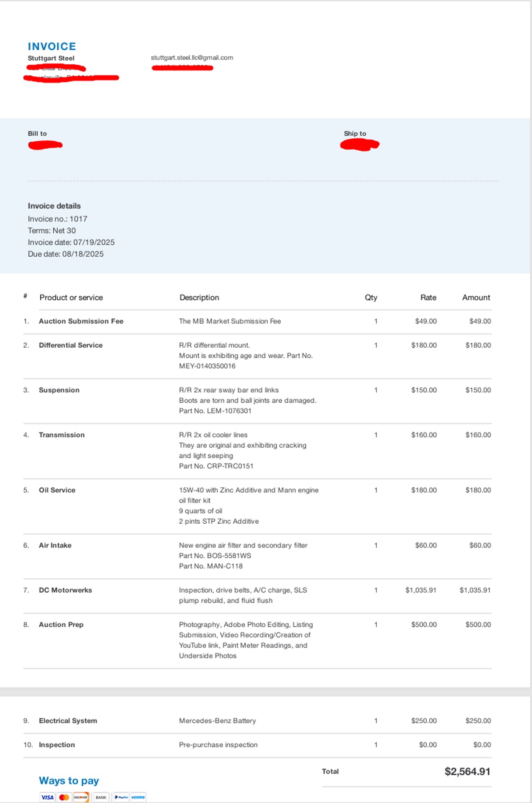The image size is (532, 803).
Task: Select the Electrical System line item
Action: [68, 721]
